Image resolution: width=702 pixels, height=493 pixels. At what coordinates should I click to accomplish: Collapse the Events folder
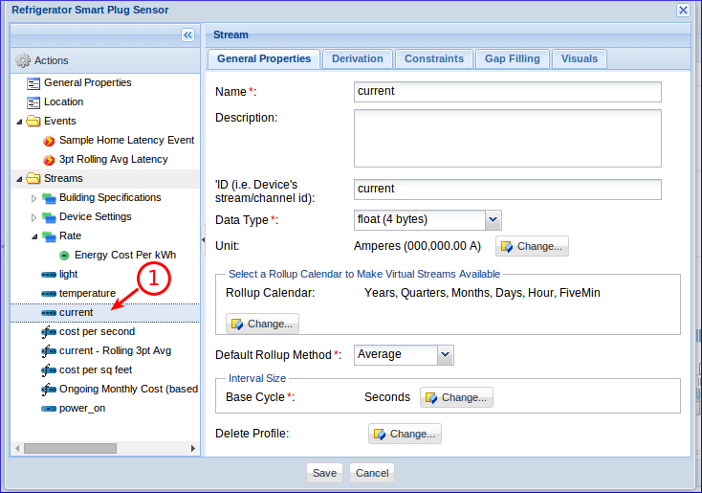pos(18,121)
